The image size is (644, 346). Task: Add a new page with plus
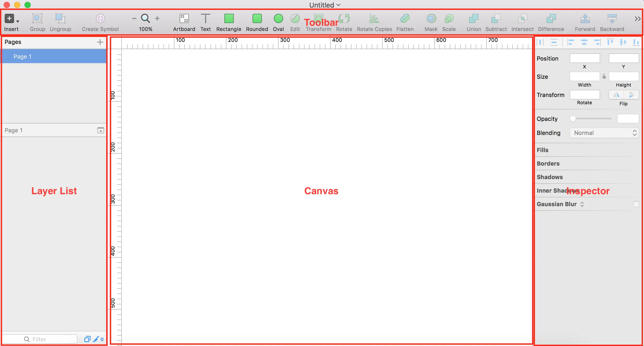click(x=100, y=42)
